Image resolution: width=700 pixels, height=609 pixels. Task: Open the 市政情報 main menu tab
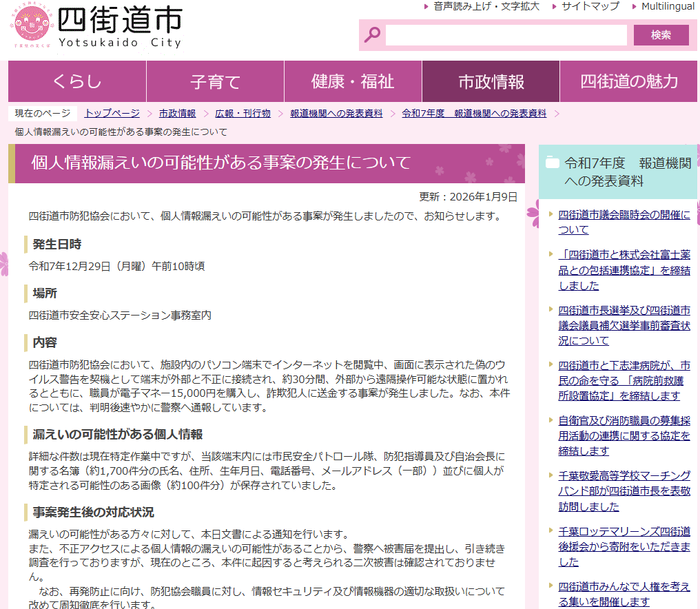(x=491, y=82)
